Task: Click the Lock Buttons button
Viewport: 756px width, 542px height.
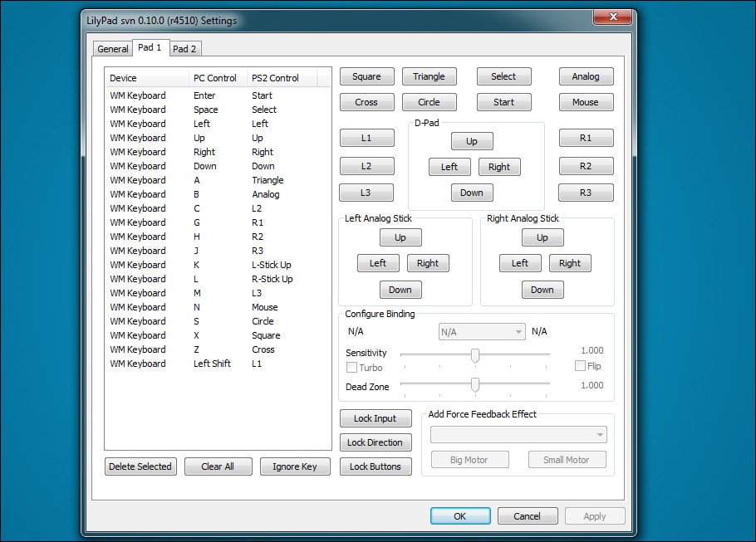Action: coord(376,466)
